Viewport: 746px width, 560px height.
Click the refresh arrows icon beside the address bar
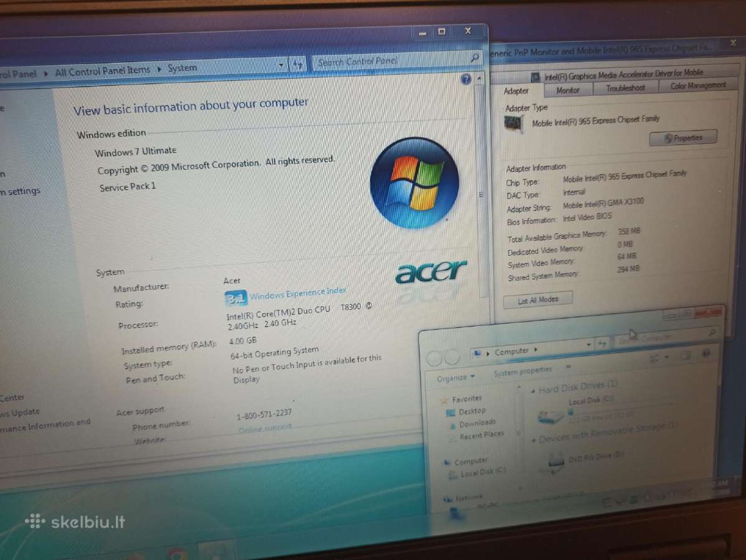point(298,63)
